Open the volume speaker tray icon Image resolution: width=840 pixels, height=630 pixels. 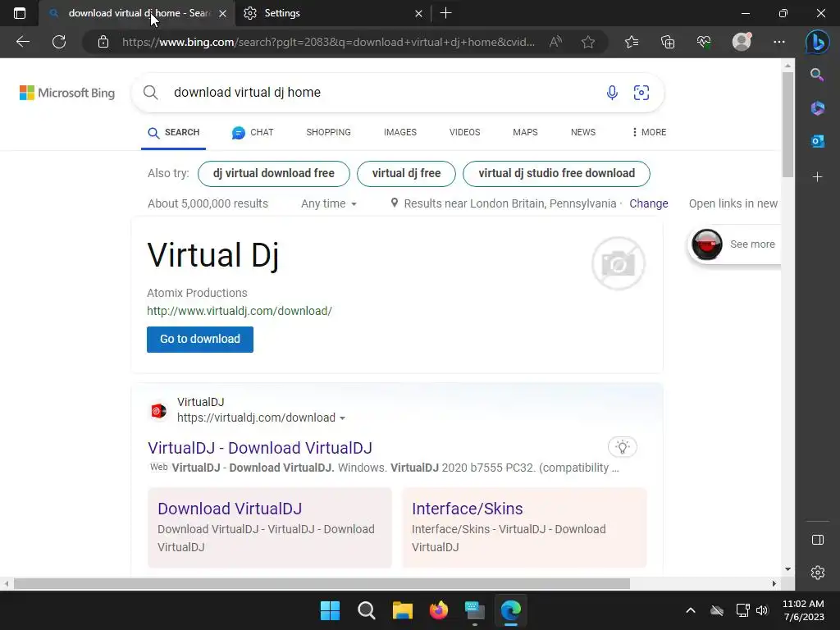tap(762, 610)
